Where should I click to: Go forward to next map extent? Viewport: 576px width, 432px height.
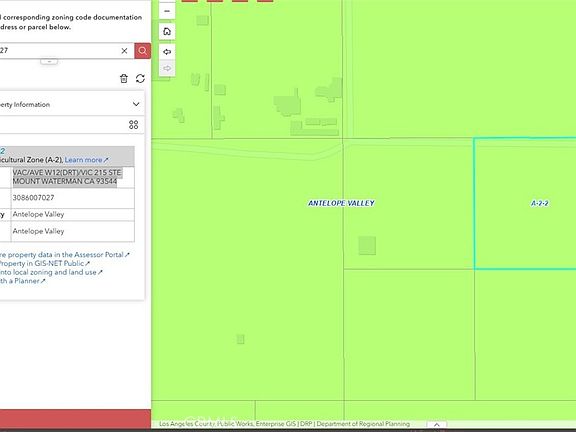pyautogui.click(x=167, y=68)
